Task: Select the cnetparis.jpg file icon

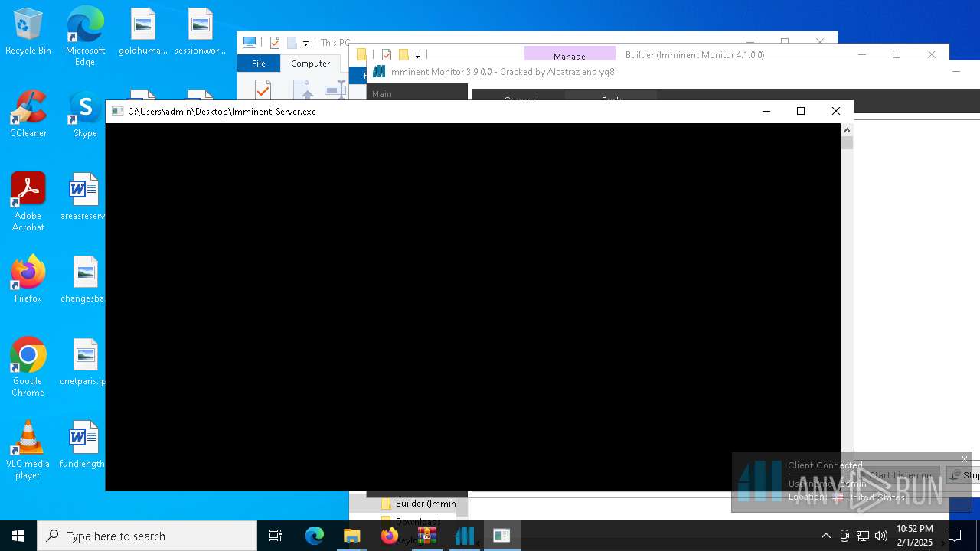Action: (84, 362)
